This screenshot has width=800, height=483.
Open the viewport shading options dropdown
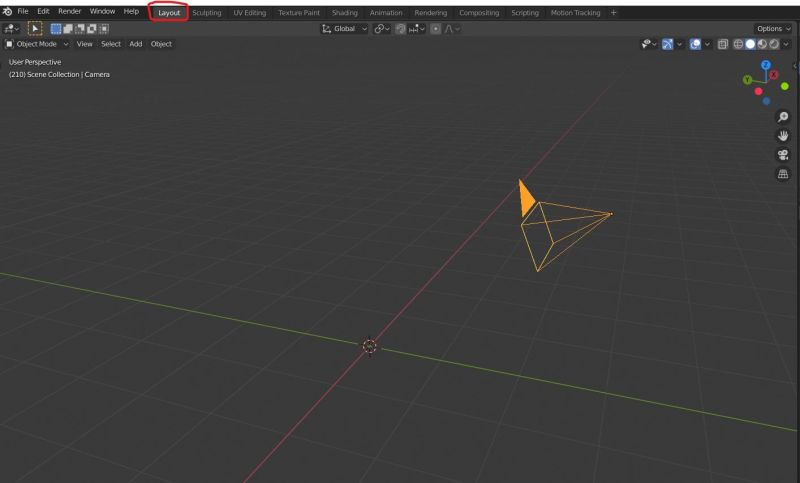[786, 44]
